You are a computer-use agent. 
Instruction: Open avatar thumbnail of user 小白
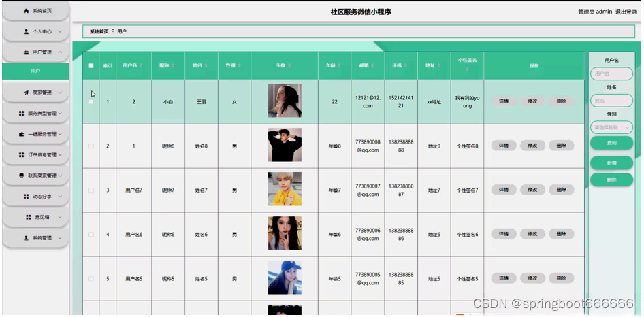coord(285,101)
